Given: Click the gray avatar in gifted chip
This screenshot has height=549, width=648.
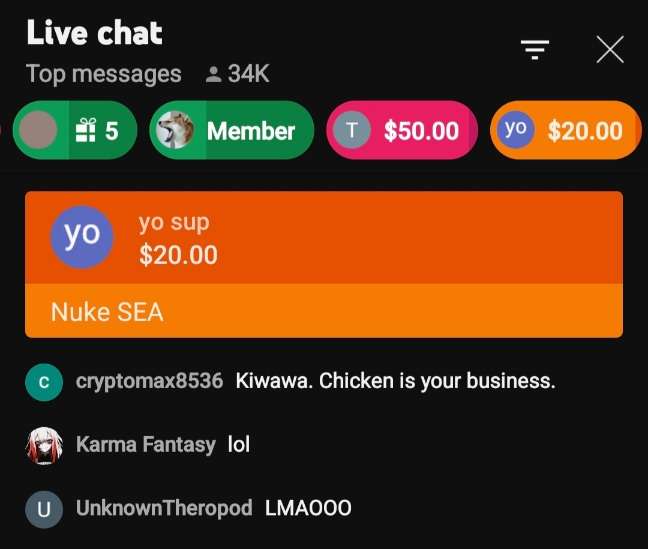Looking at the screenshot, I should [38, 130].
